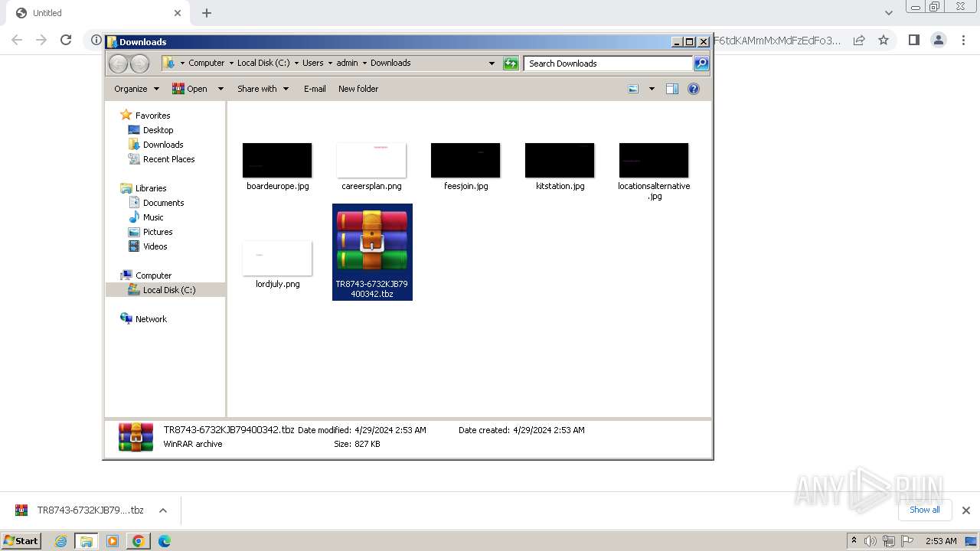
Task: Select the Untitled Chrome tab
Action: [x=96, y=13]
